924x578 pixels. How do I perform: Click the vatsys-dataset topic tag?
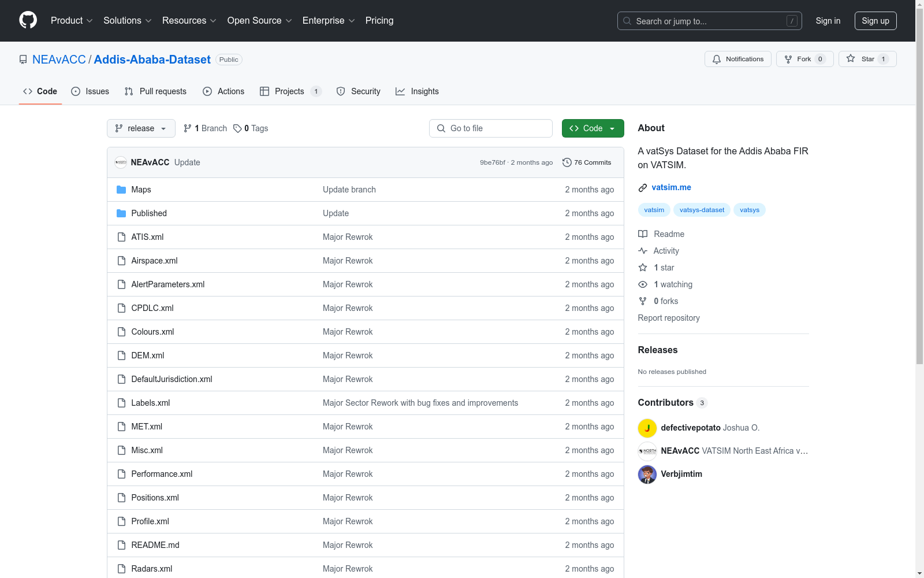click(x=702, y=210)
